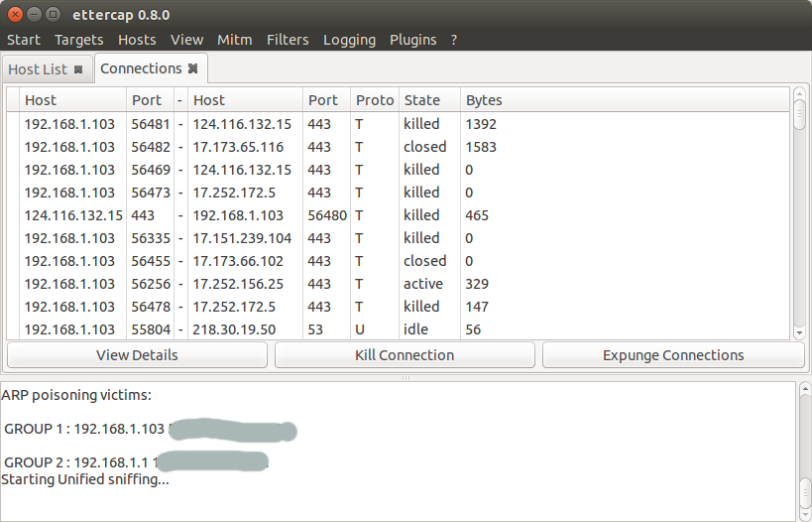The width and height of the screenshot is (812, 522).
Task: Close the Host List tab icon
Action: coord(78,69)
